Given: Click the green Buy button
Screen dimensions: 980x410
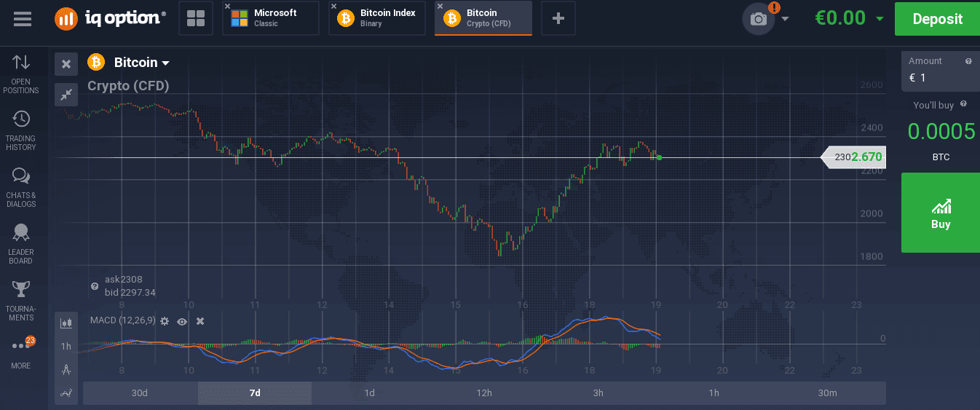Looking at the screenshot, I should tap(941, 213).
